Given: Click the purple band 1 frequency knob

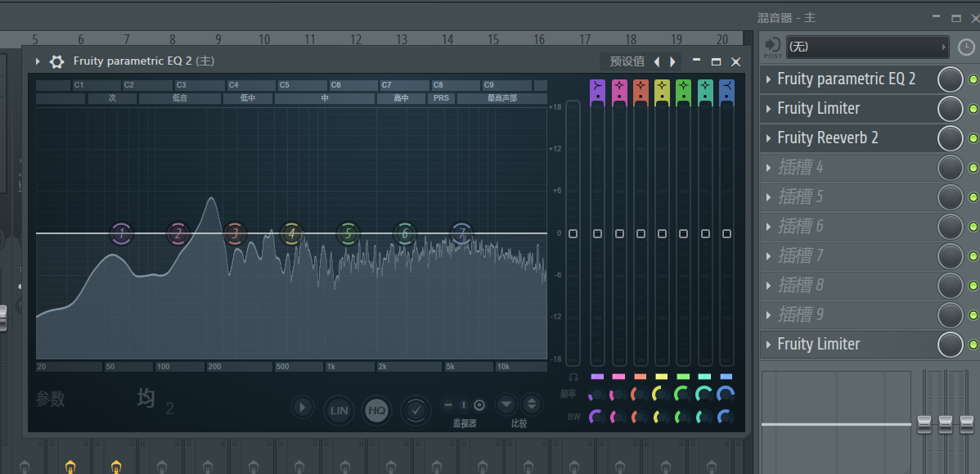Looking at the screenshot, I should pos(597,395).
